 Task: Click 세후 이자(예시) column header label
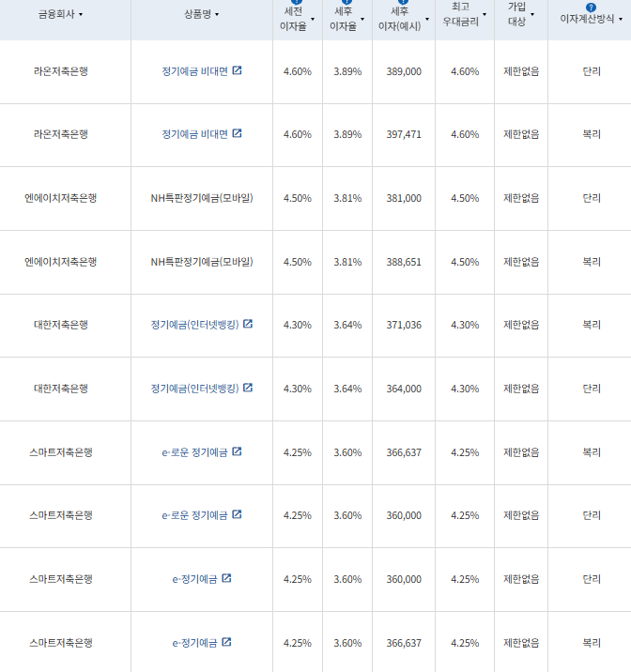(399, 19)
